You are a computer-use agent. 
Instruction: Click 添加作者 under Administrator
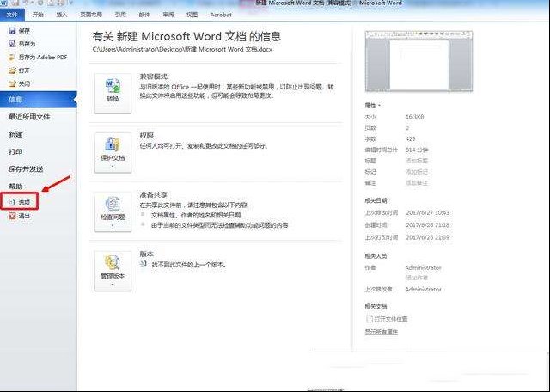coord(417,278)
